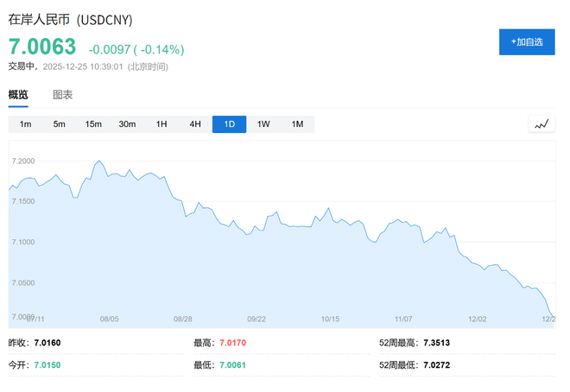Click the 今开 value 7.0150
This screenshot has width=570, height=392.
(x=47, y=365)
